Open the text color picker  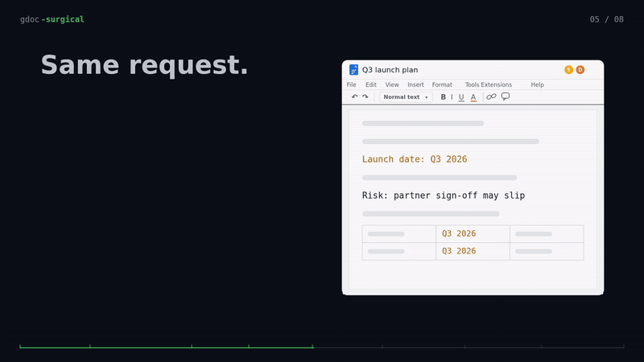(x=473, y=97)
